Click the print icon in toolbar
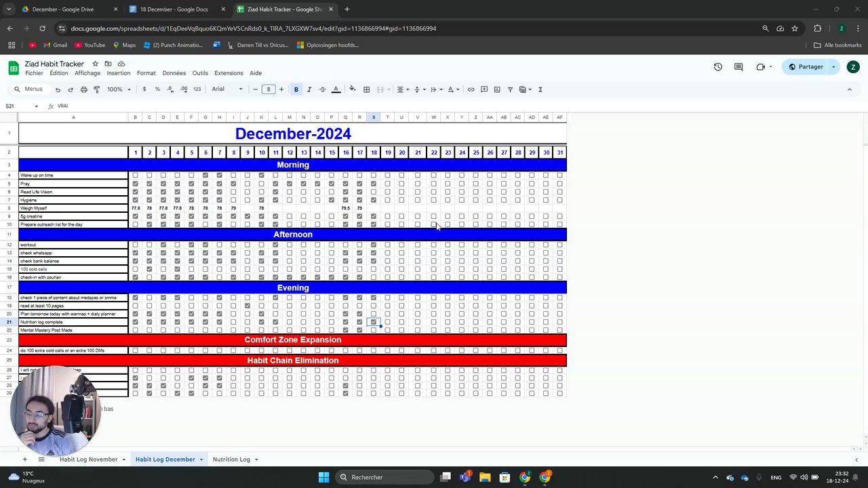 [x=83, y=89]
